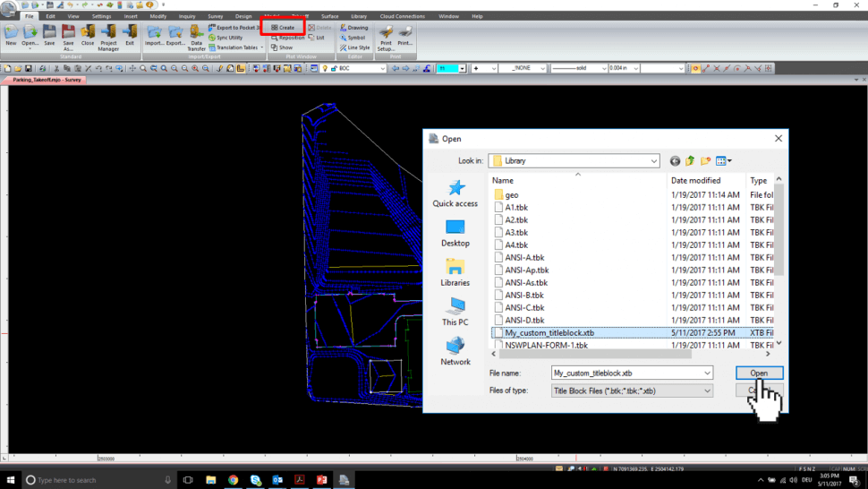The height and width of the screenshot is (489, 868).
Task: Click the file list vertical scrollbar
Action: click(x=779, y=230)
